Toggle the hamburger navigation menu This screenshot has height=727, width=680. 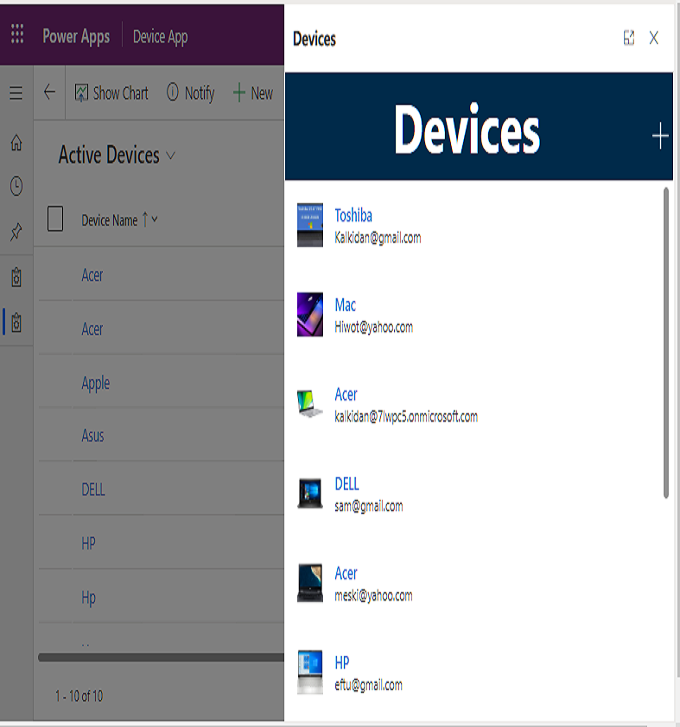click(16, 93)
